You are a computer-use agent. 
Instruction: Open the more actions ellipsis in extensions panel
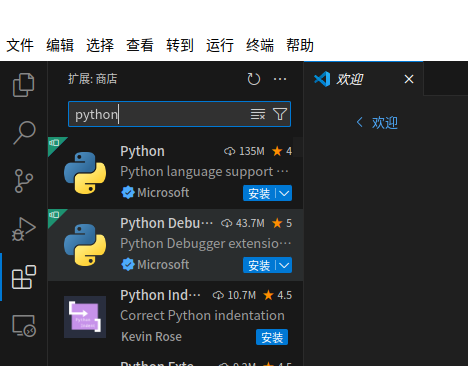tap(280, 79)
